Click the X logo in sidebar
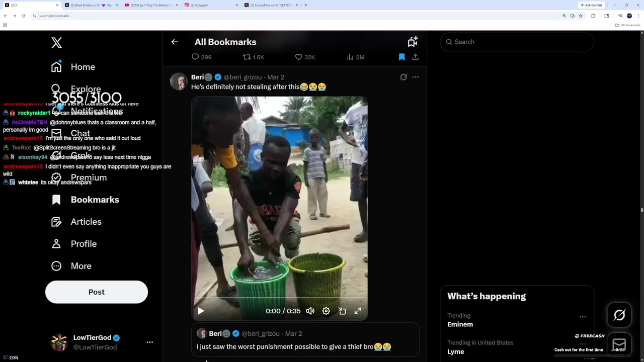 56,43
